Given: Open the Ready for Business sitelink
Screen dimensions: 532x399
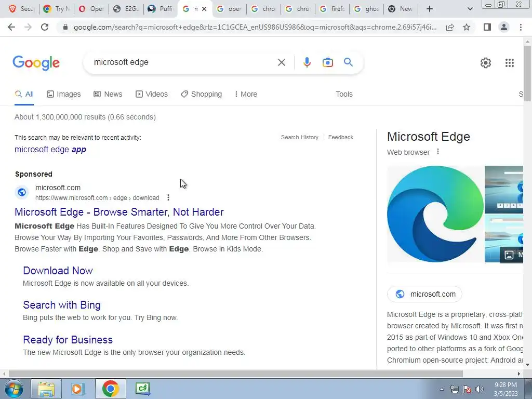Looking at the screenshot, I should [x=68, y=340].
